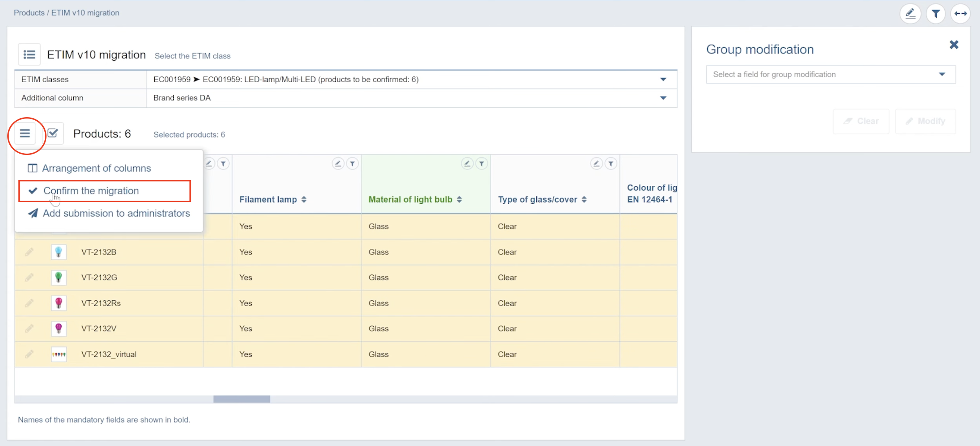The image size is (980, 446).
Task: Click the edit pencil for row VT-2132B
Action: point(29,252)
